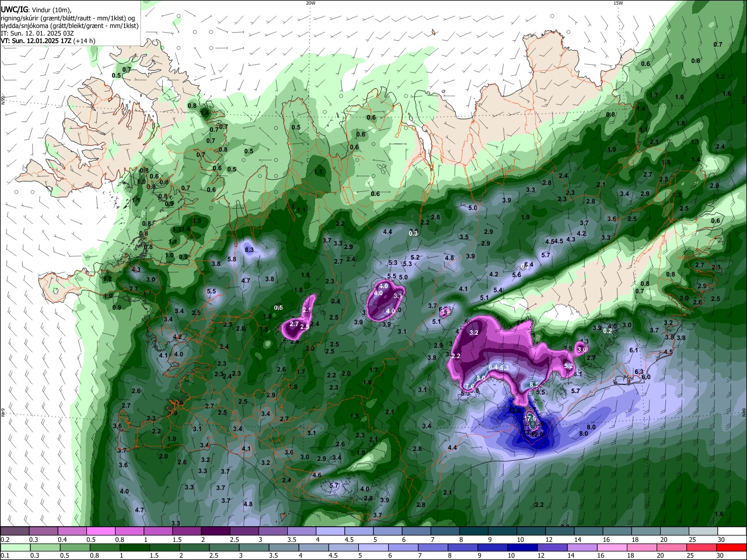The image size is (747, 560).
Task: Click the white 3.1 value in the central purple patch
Action: coord(399,296)
